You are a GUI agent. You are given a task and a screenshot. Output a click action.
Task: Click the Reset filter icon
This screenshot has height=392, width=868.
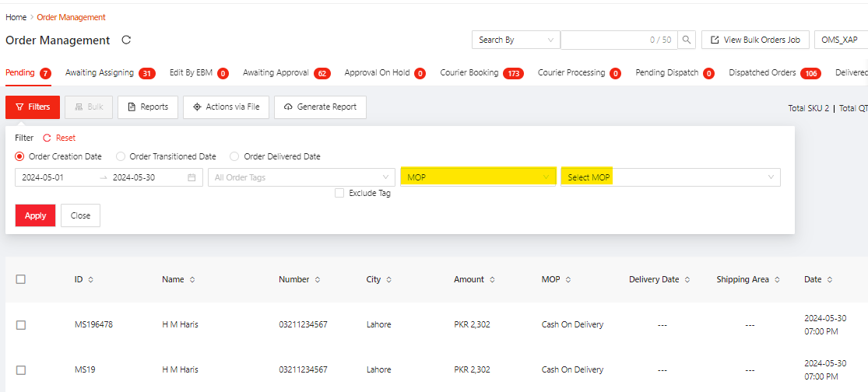pyautogui.click(x=47, y=138)
